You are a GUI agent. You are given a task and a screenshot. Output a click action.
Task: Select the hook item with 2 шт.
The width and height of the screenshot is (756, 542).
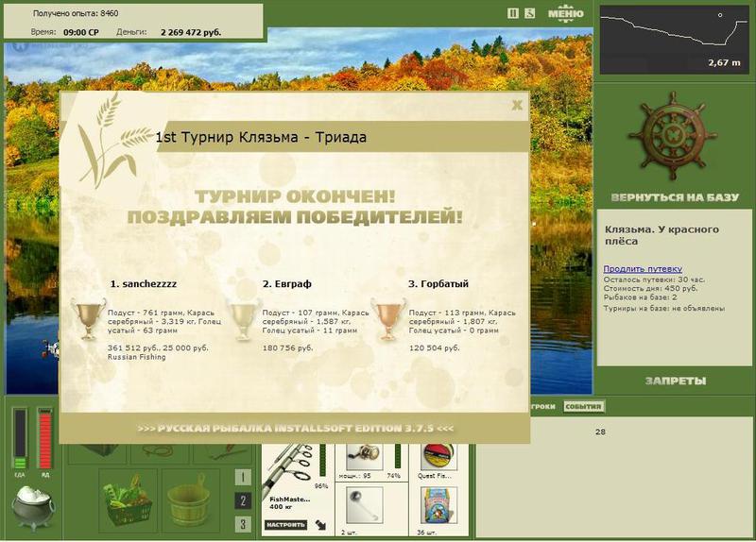365,505
